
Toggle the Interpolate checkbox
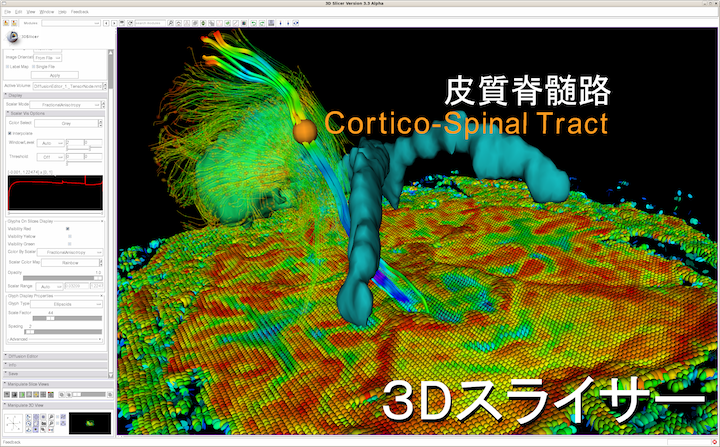[9, 132]
